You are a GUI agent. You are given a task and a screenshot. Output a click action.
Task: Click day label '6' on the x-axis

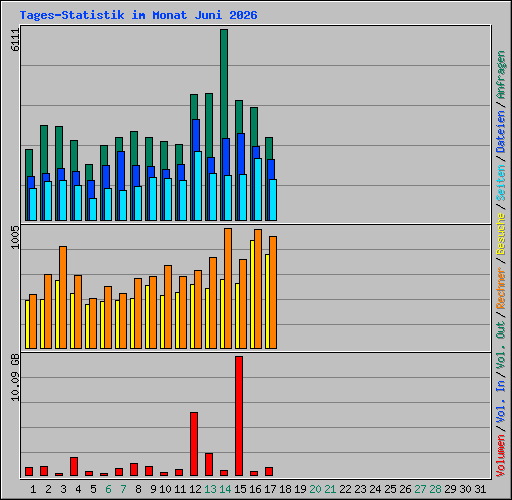[x=108, y=489]
